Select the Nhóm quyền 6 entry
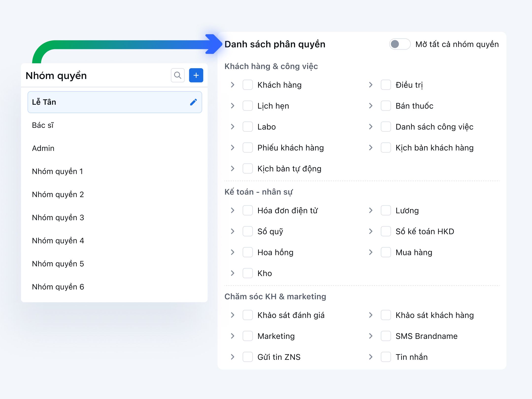This screenshot has width=532, height=399. [x=58, y=287]
